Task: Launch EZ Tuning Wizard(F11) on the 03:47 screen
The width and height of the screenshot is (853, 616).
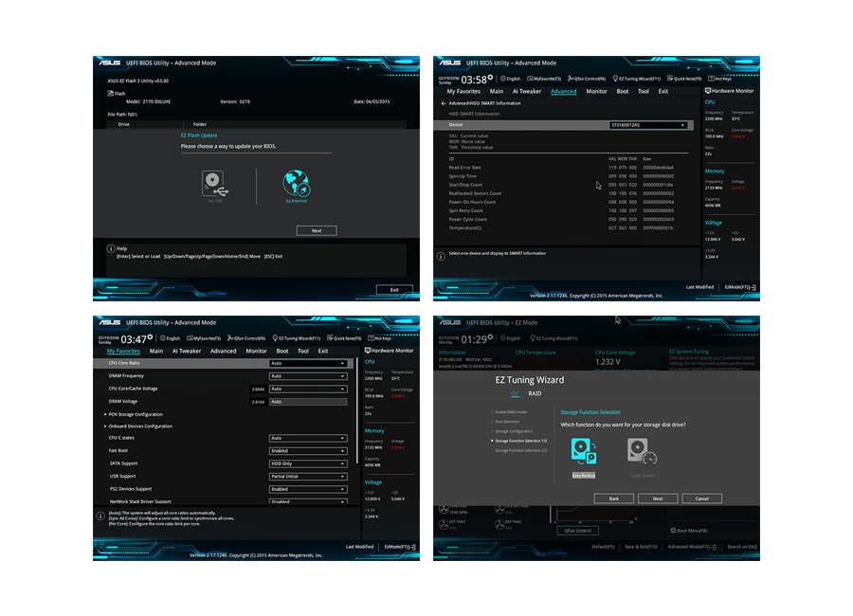Action: click(297, 338)
